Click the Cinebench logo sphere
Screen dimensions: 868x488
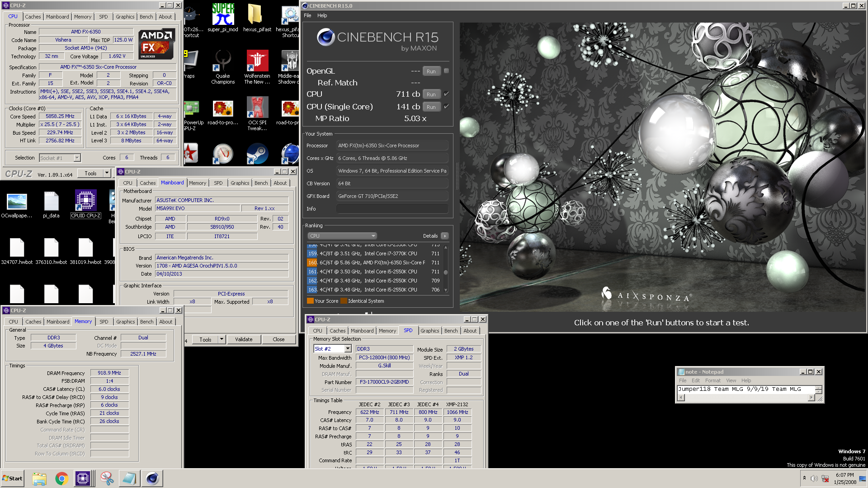coord(325,38)
